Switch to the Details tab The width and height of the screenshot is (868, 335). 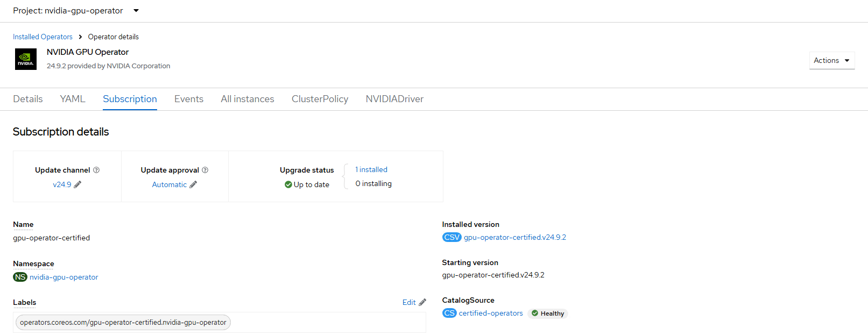[28, 99]
